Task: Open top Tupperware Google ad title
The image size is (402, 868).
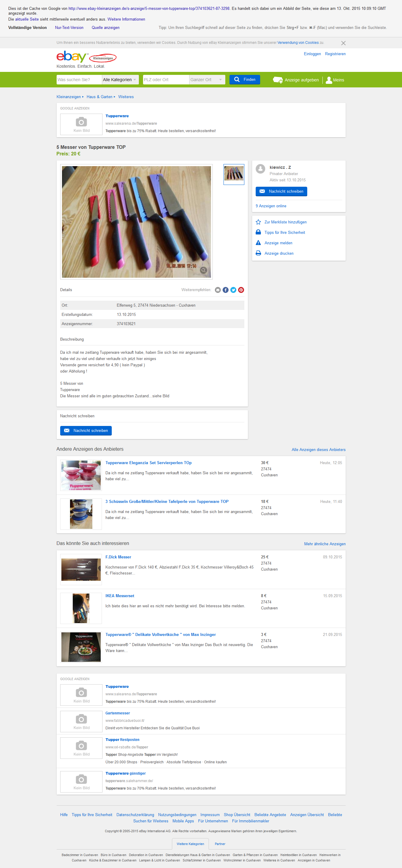Action: (x=117, y=116)
